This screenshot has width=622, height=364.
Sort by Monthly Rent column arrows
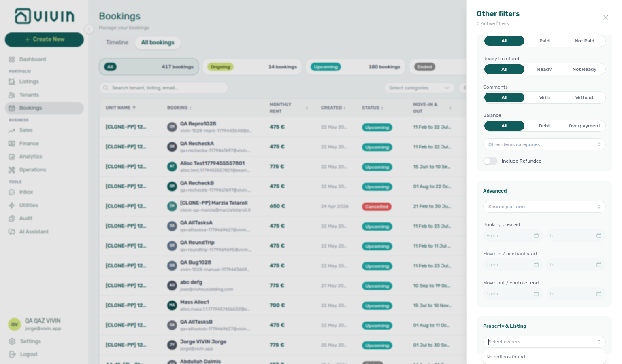[307, 108]
